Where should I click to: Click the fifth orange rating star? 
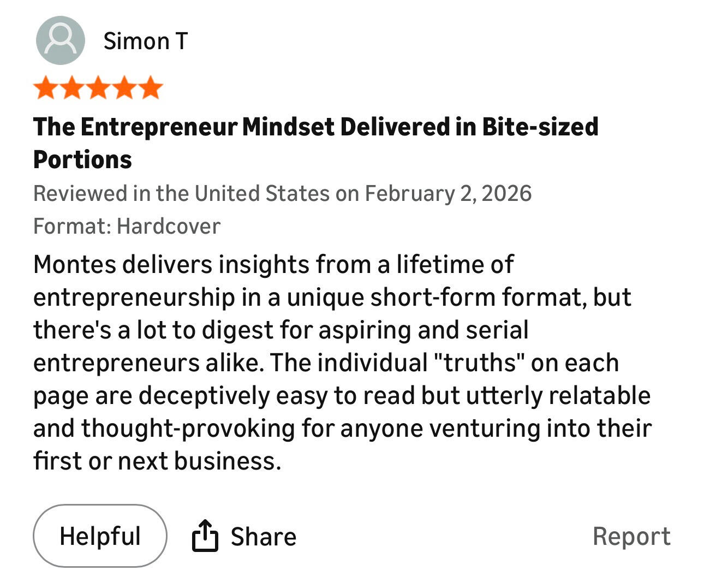click(151, 88)
